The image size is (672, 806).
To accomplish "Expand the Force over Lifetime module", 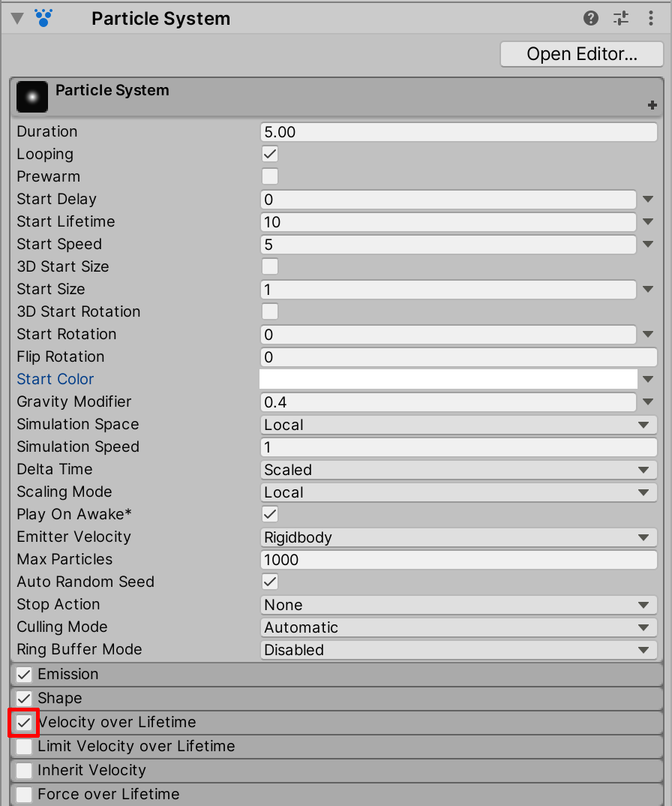I will 225,794.
